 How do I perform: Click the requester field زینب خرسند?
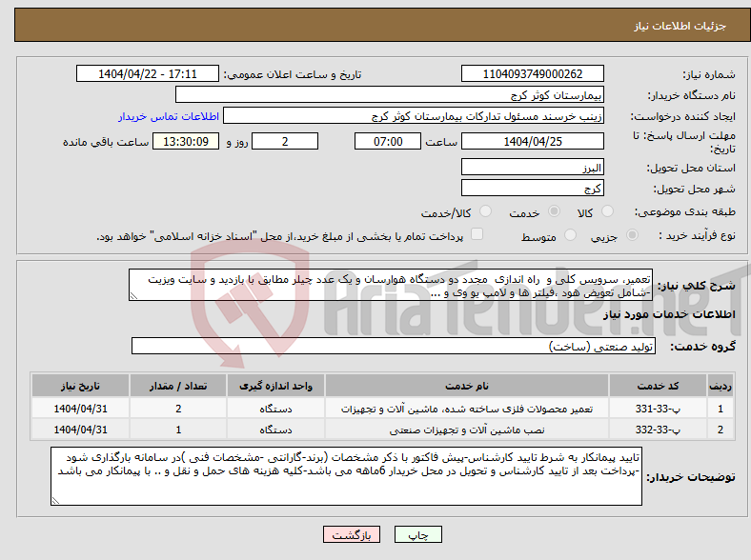[414, 116]
